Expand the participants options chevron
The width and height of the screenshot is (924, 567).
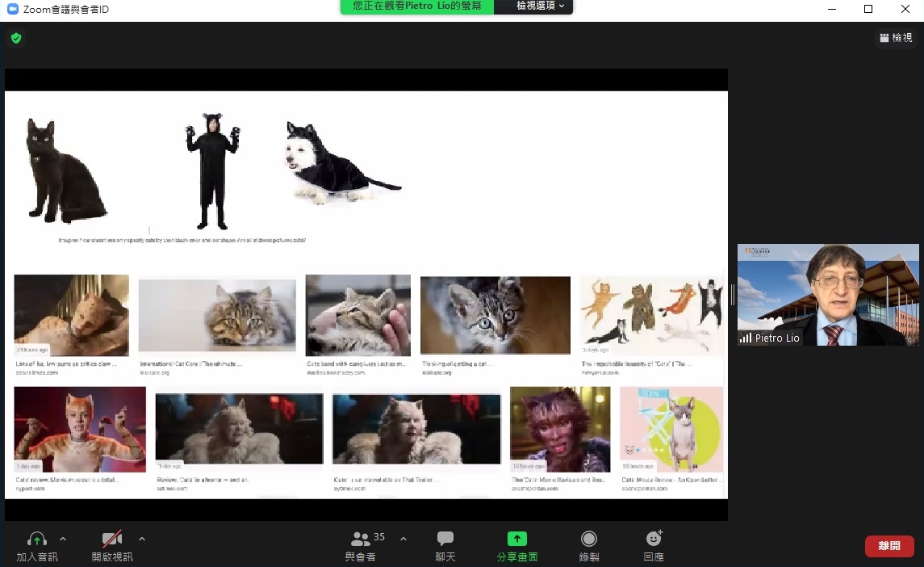tap(403, 539)
